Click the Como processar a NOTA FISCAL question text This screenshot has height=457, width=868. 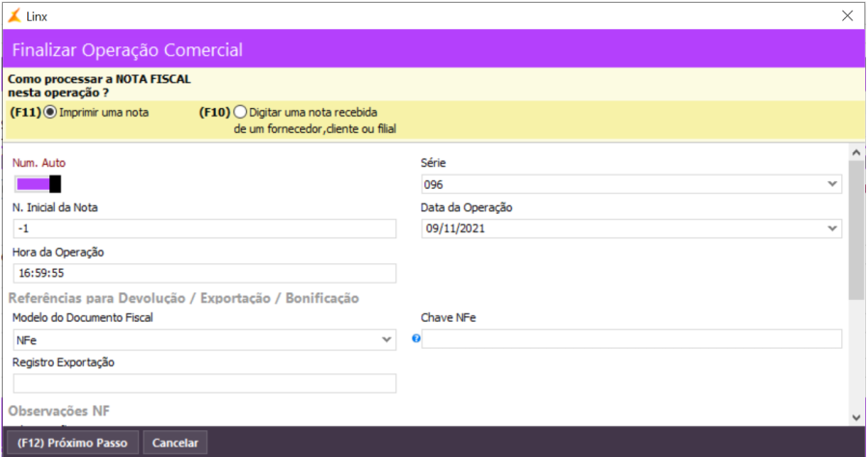[99, 86]
